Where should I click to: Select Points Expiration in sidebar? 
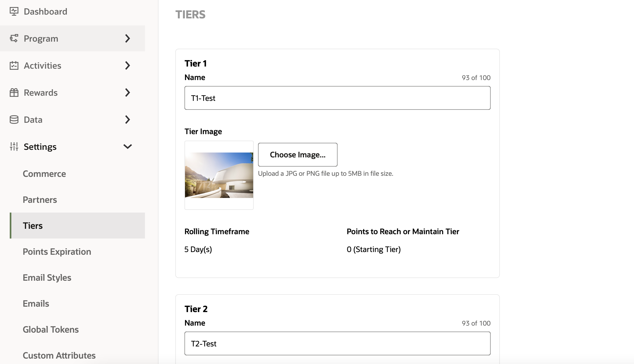(x=57, y=252)
